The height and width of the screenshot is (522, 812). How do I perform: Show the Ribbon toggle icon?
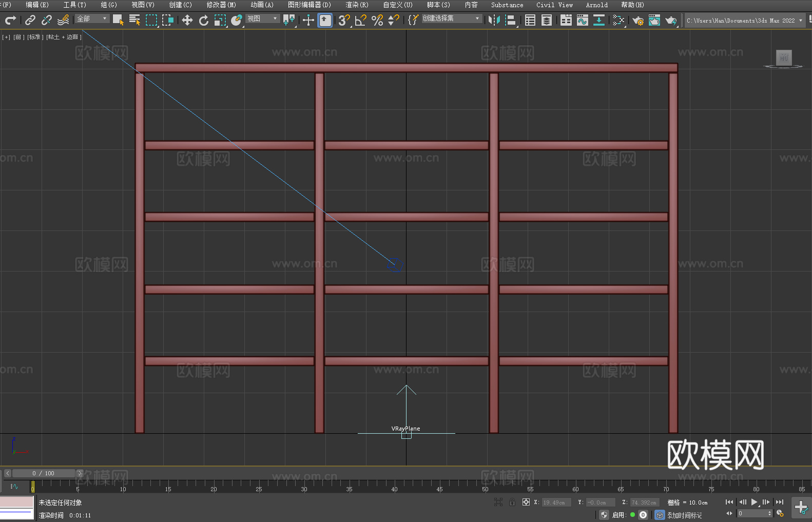566,20
